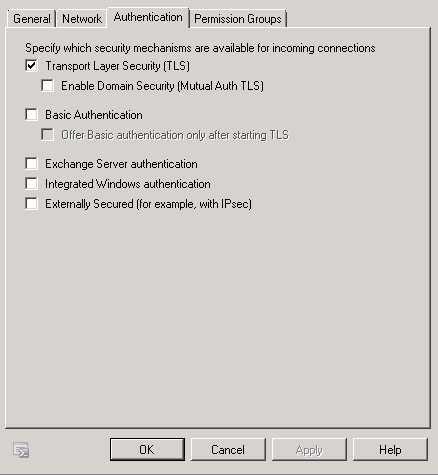Open Help for this dialog
The image size is (438, 475).
pos(390,450)
